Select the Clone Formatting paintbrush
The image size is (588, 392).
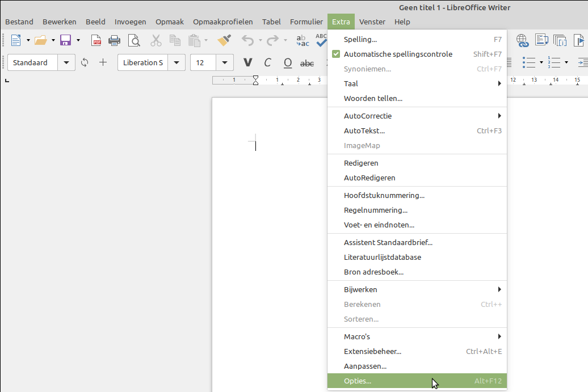(224, 40)
